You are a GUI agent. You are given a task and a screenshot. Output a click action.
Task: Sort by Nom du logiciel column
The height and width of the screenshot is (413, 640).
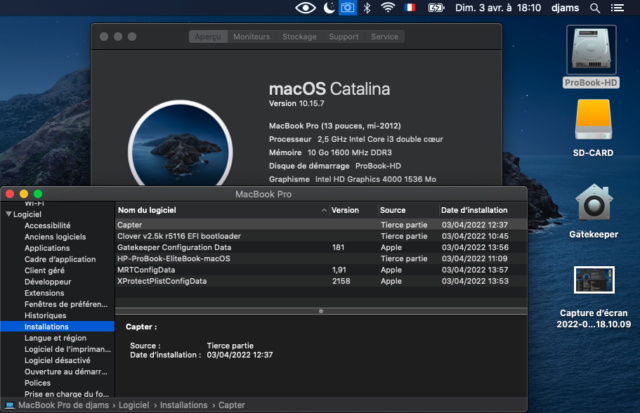pyautogui.click(x=222, y=210)
